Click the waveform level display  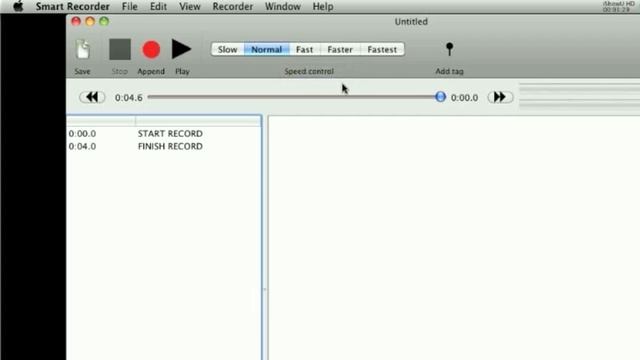[580, 96]
